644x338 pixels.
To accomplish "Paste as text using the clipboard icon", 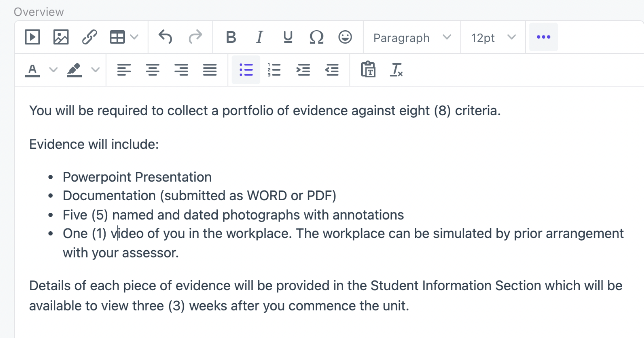I will coord(368,70).
